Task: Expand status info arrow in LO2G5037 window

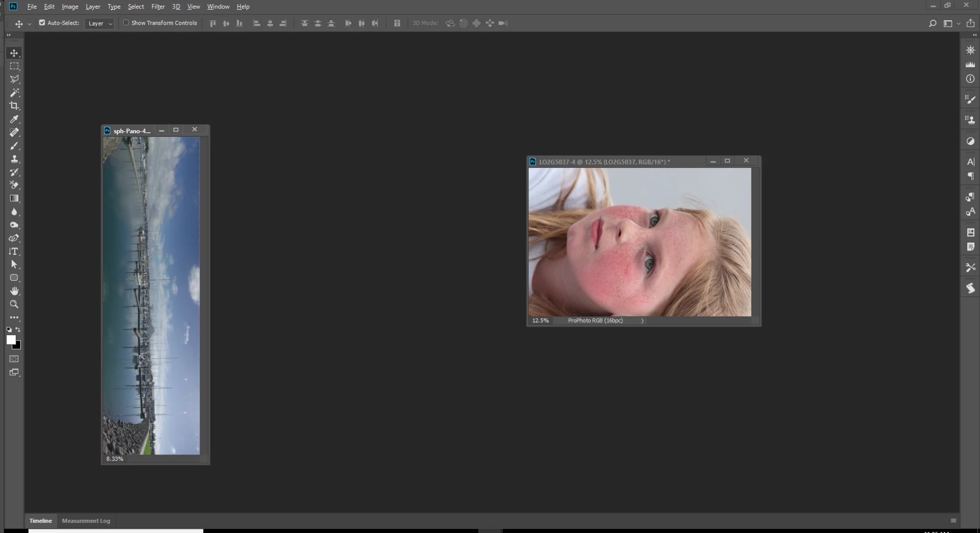Action: [x=642, y=321]
